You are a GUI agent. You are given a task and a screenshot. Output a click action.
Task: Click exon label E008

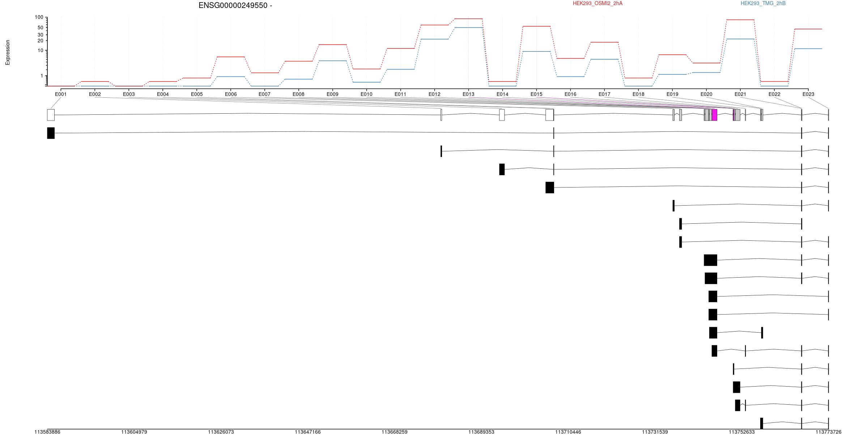tap(298, 94)
